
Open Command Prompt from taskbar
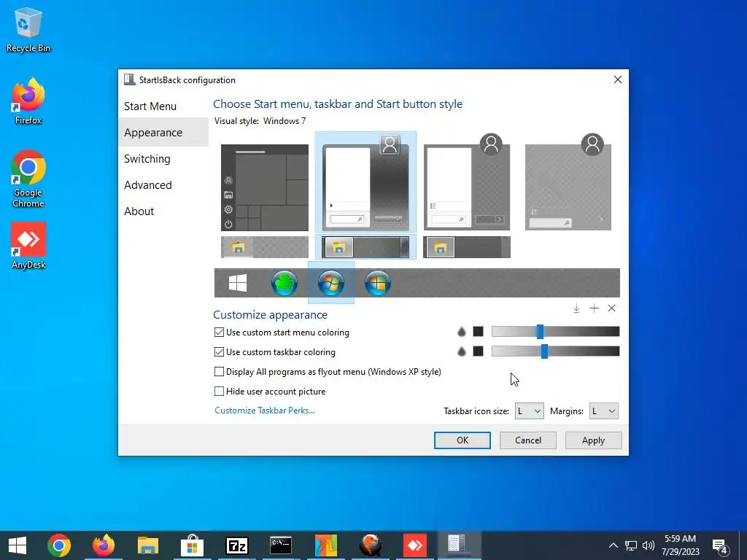click(x=281, y=545)
